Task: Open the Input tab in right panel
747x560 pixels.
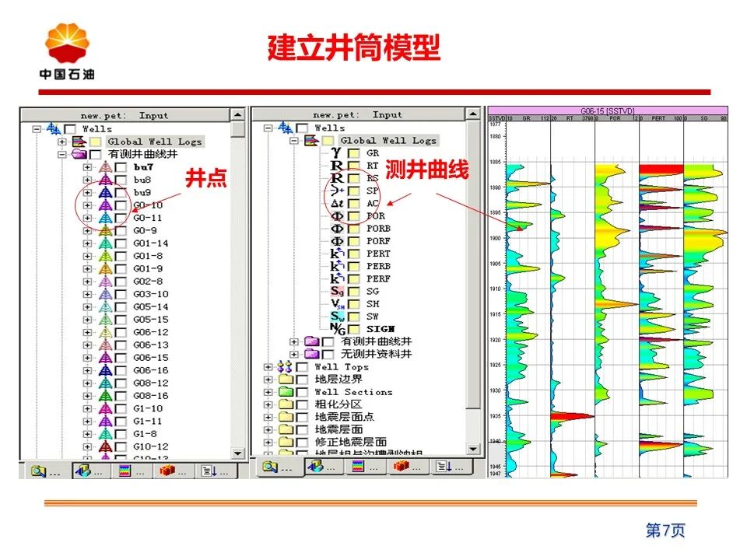Action: [279, 467]
